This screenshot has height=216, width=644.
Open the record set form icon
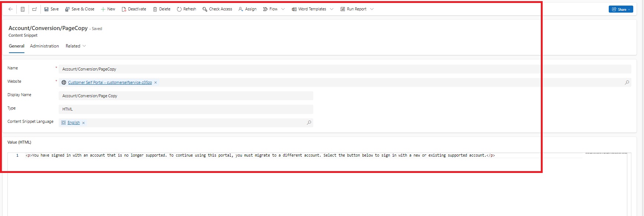tap(23, 9)
